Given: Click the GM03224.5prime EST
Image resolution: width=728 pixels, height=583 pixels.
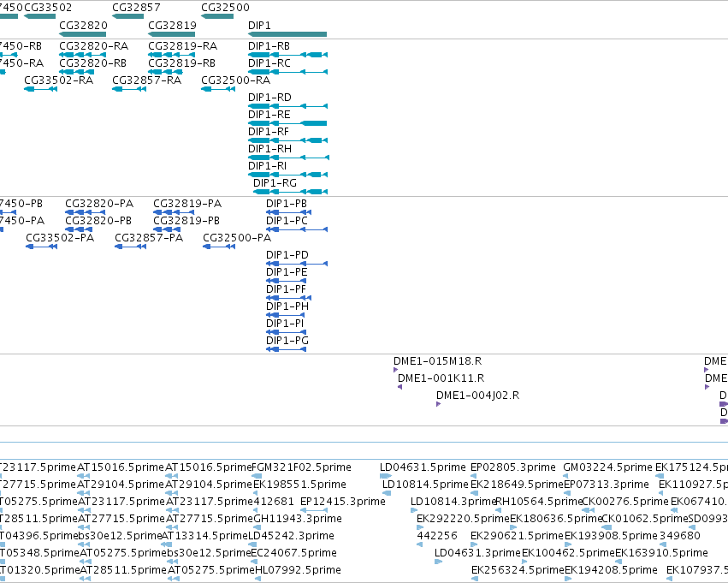Looking at the screenshot, I should coord(566,476).
